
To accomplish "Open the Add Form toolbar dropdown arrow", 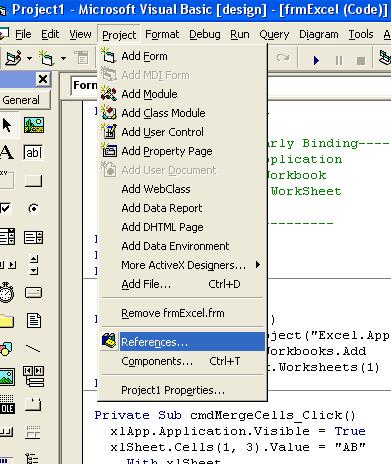I will click(63, 59).
